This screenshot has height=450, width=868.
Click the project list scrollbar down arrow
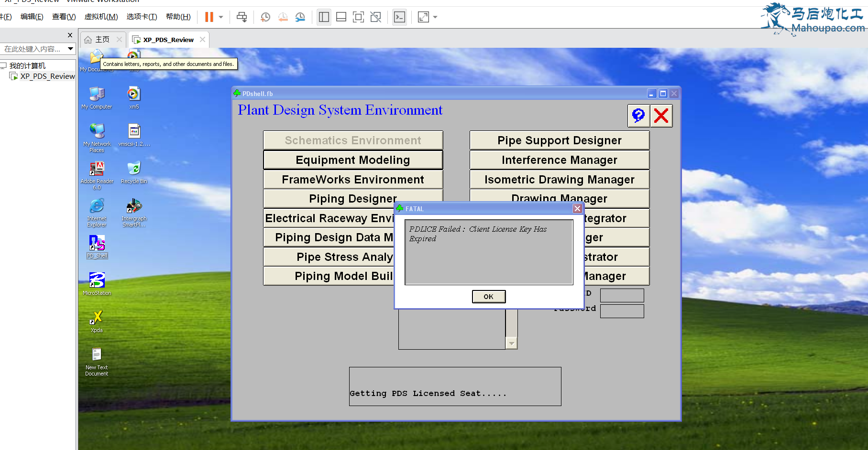(512, 343)
